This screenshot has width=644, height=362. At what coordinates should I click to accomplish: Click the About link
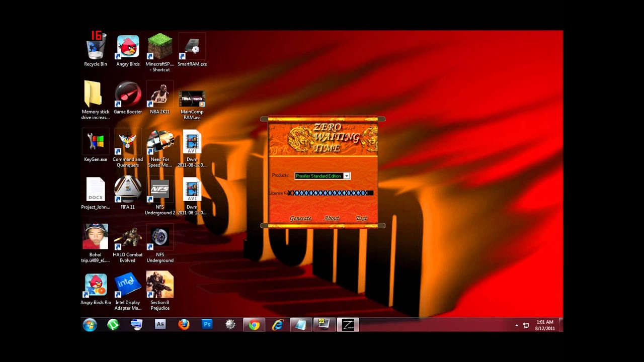[x=332, y=218]
